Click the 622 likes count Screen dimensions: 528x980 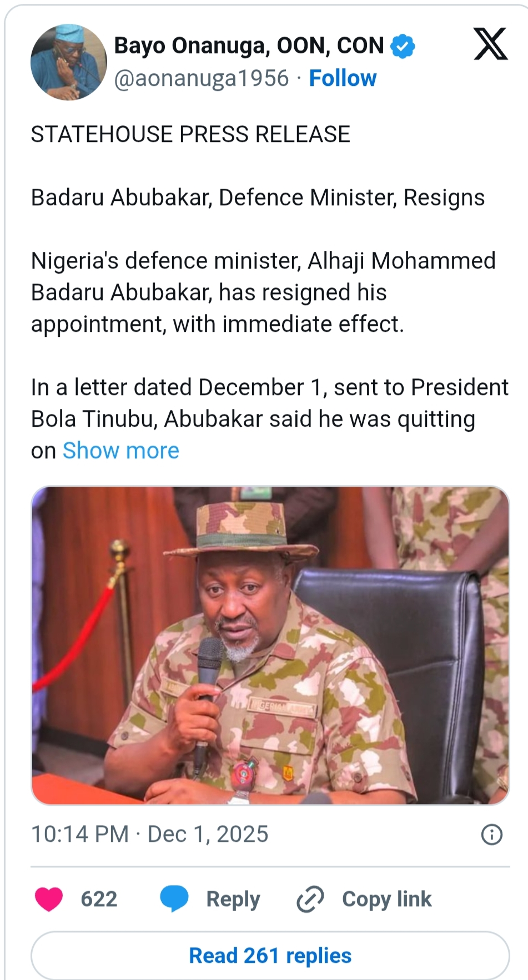99,899
